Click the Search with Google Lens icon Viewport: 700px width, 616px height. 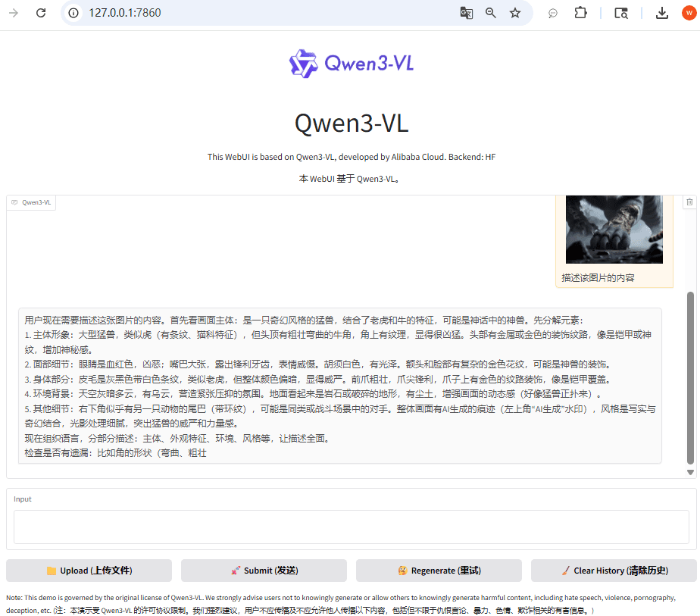(620, 13)
